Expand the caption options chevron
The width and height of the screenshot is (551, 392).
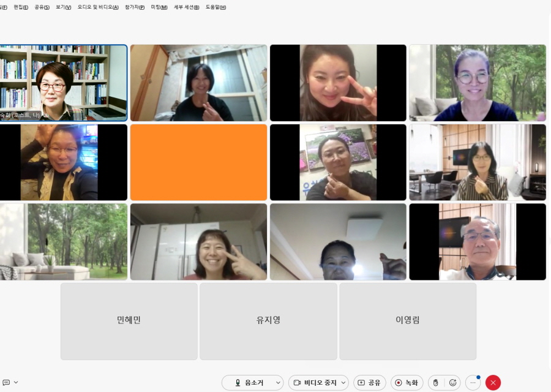[x=16, y=382]
